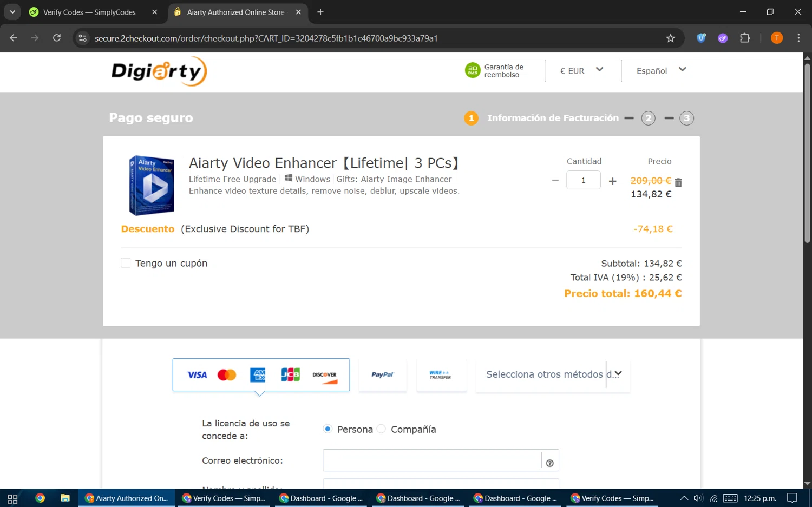Go back to the previous page
This screenshot has width=812, height=507.
14,38
